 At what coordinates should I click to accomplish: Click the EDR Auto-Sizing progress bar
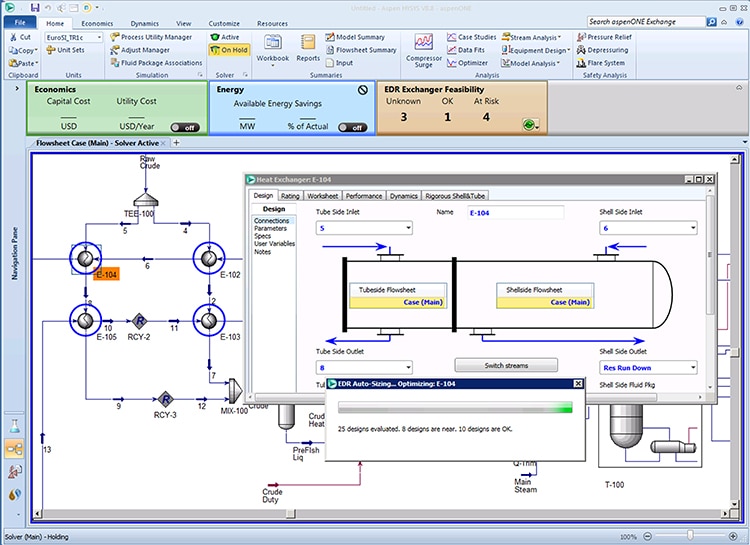(455, 408)
